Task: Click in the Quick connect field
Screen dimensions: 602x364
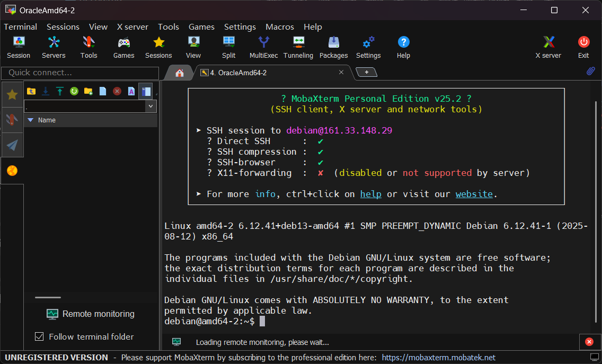Action: (79, 73)
